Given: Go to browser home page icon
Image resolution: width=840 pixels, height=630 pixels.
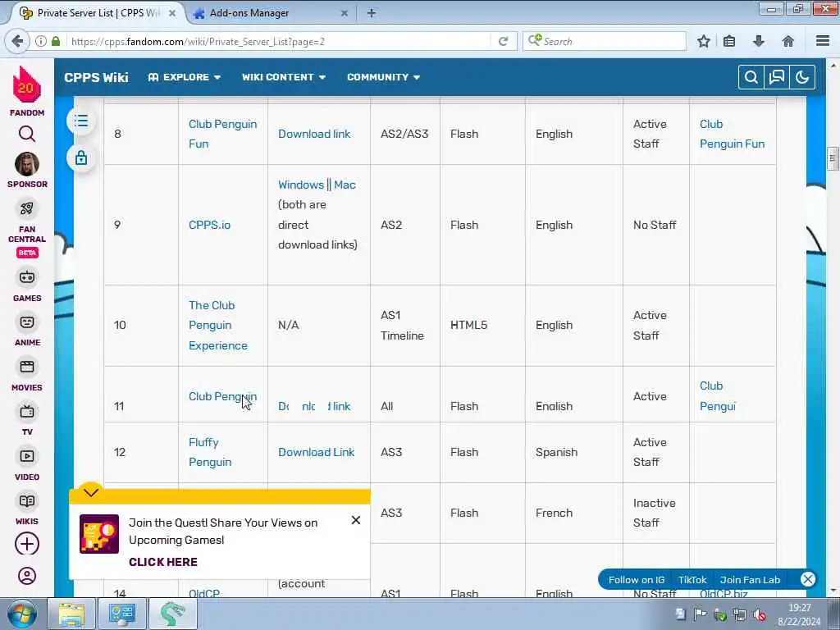Looking at the screenshot, I should pos(788,41).
